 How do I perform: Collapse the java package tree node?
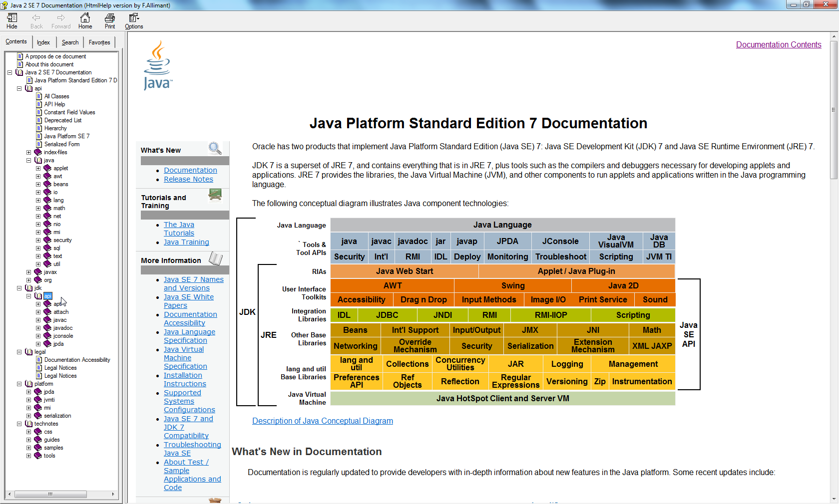(x=28, y=160)
